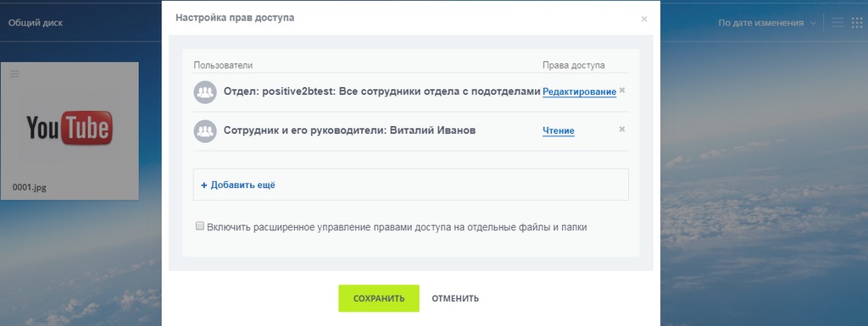Viewport: 868px width, 326px height.
Task: Click the group avatar for positive2btest department
Action: tap(205, 92)
